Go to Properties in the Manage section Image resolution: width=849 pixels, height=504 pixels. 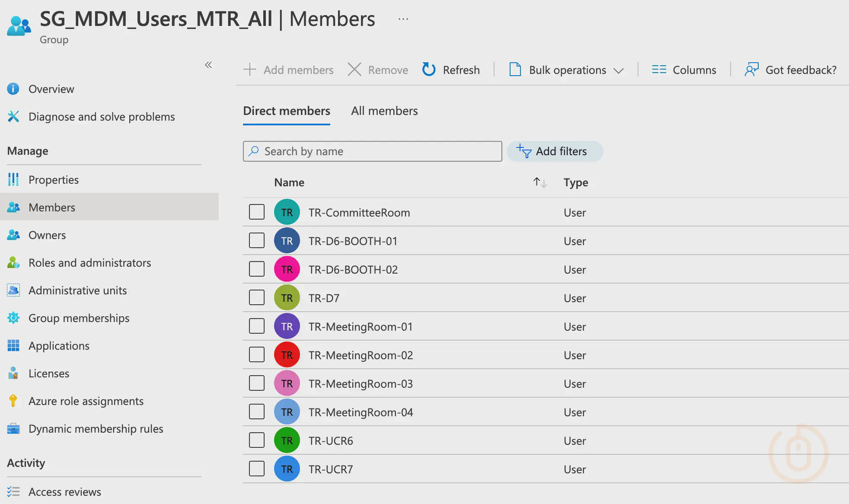click(54, 180)
